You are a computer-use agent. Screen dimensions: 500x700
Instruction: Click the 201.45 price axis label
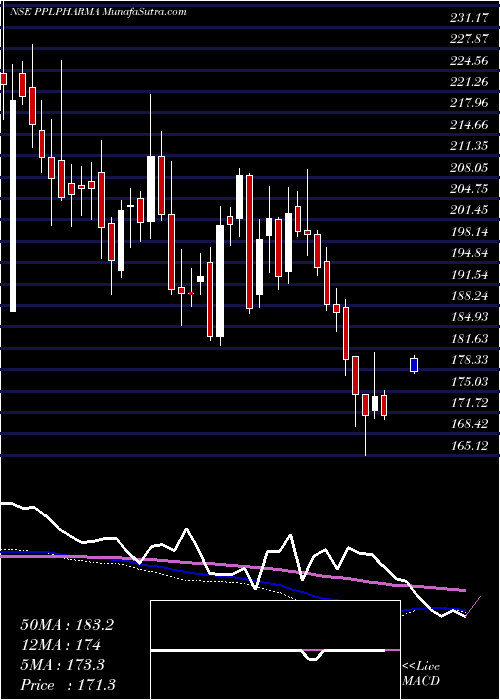tap(468, 210)
